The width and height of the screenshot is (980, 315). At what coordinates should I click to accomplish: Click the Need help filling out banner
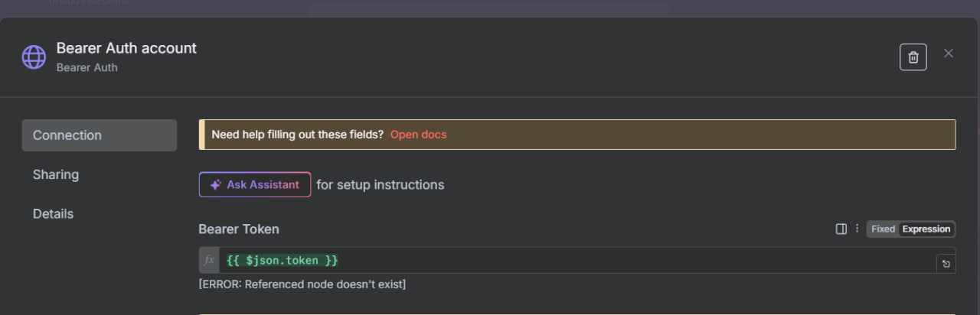pyautogui.click(x=577, y=135)
